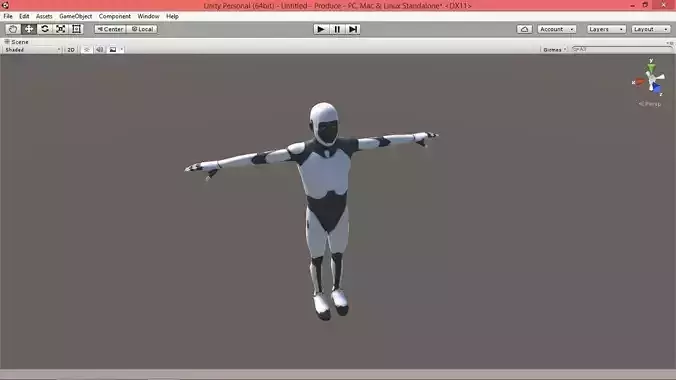
Task: Open scene effects dropdown arrow
Action: click(x=122, y=50)
